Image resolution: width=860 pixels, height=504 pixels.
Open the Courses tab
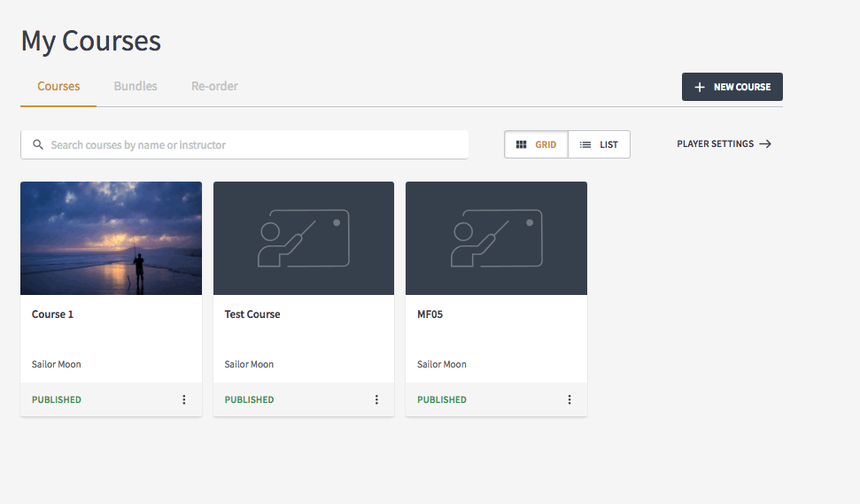point(58,86)
